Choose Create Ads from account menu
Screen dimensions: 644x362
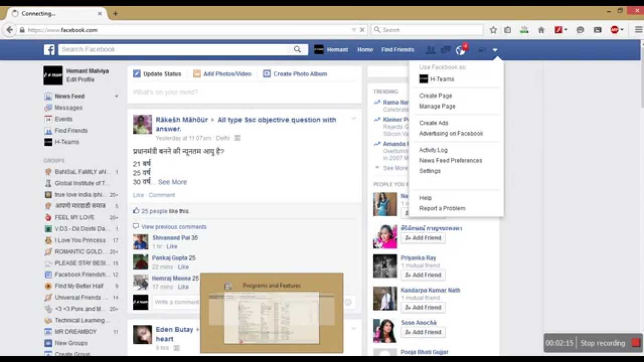(434, 123)
